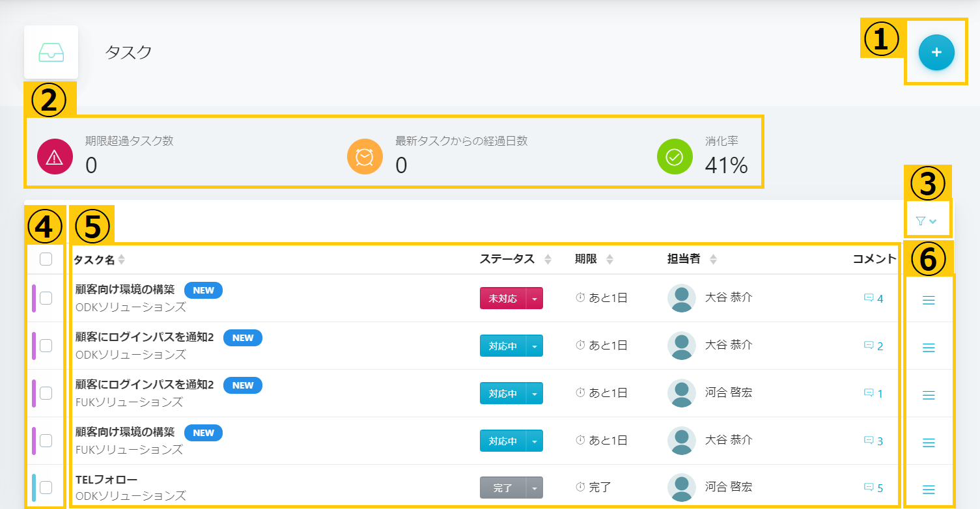Screen dimensions: 980x509
Task: Open the task inbox tray icon
Action: pyautogui.click(x=51, y=52)
